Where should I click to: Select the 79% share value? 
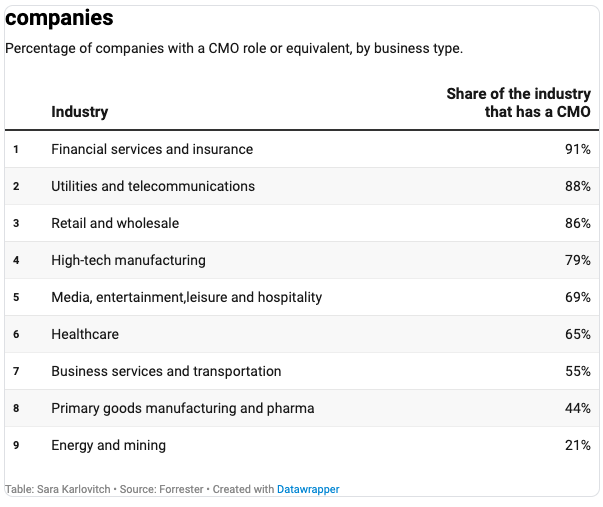[577, 260]
